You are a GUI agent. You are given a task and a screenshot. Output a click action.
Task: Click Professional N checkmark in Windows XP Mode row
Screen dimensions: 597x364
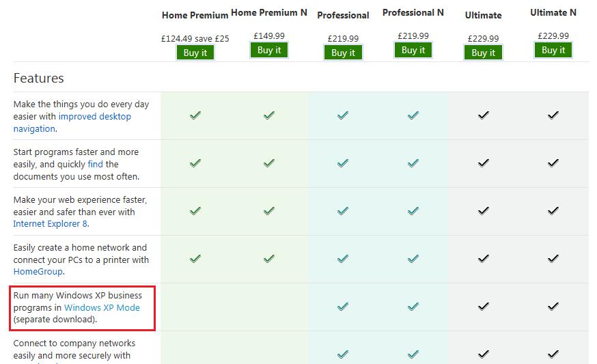413,307
